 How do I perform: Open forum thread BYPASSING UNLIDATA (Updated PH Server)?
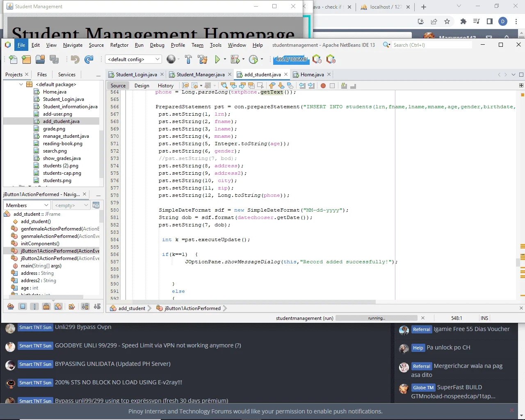pos(113,364)
